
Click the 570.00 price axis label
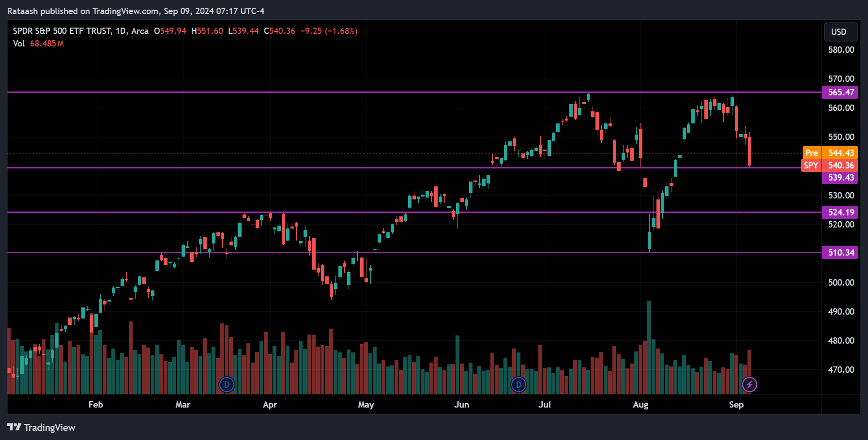coord(841,79)
